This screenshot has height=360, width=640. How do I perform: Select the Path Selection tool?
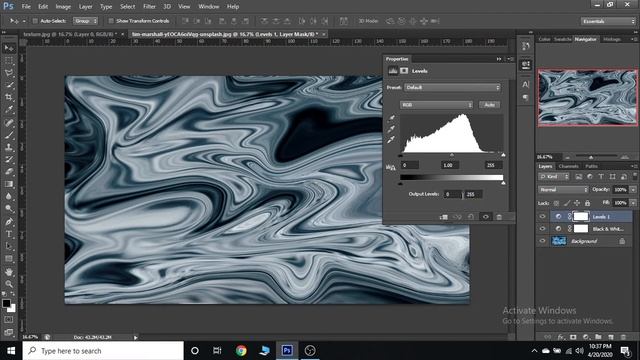point(9,246)
